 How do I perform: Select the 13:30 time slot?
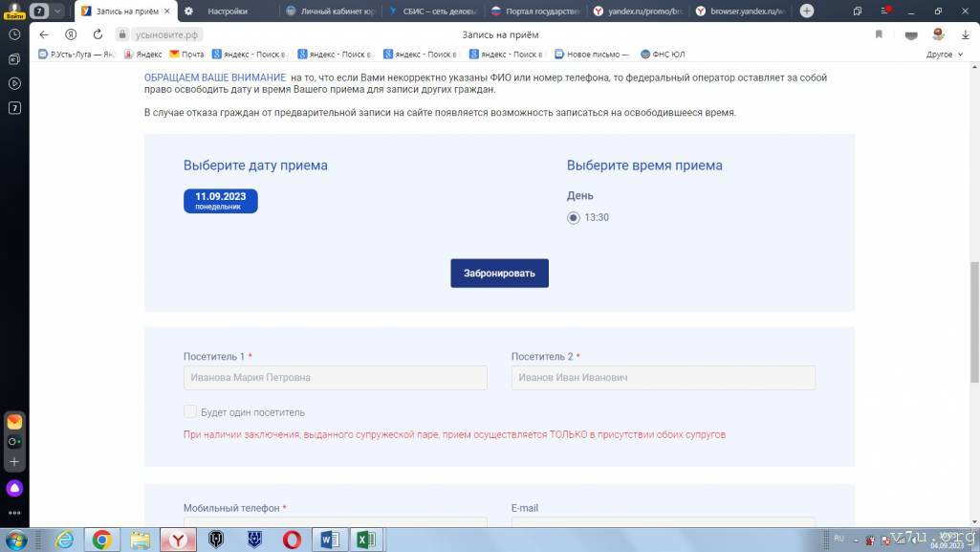click(574, 217)
